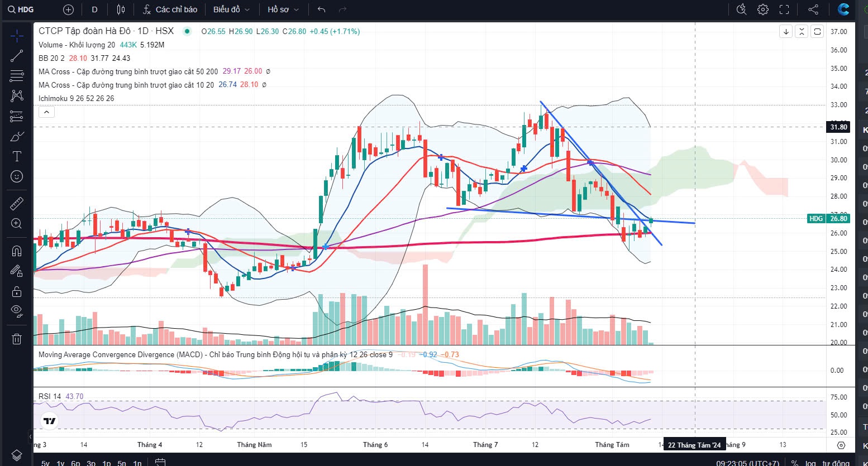Select the crosshair cursor tool
Screen dimensions: 868x466
click(x=17, y=37)
